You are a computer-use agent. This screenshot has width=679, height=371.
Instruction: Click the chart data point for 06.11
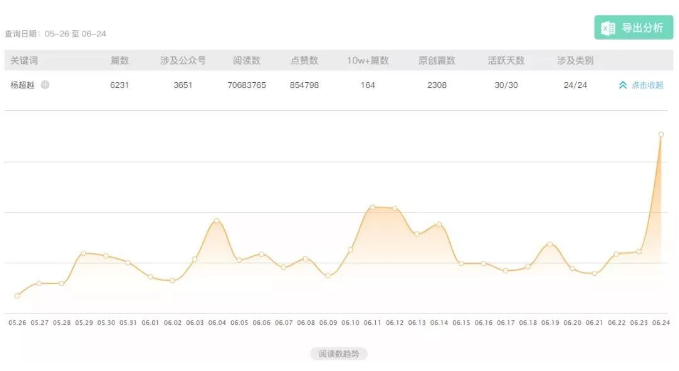coord(372,207)
